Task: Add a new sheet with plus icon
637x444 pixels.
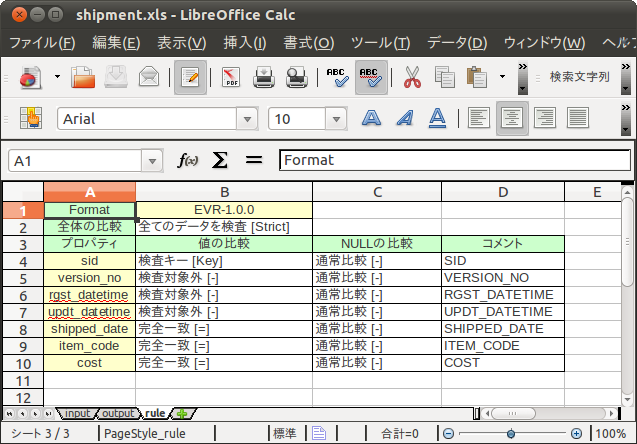Action: [x=182, y=414]
